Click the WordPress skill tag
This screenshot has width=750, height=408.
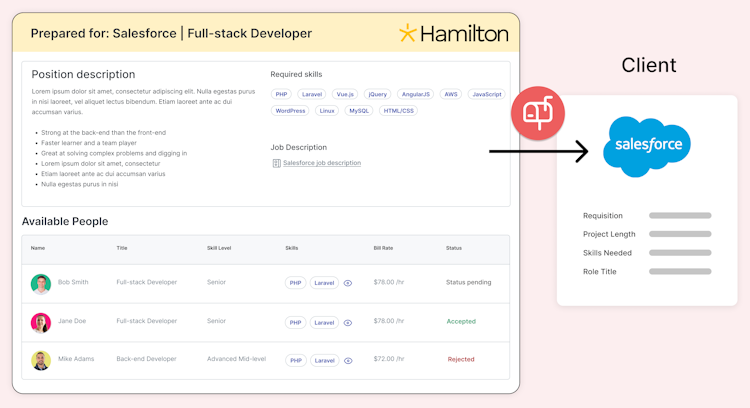point(290,110)
